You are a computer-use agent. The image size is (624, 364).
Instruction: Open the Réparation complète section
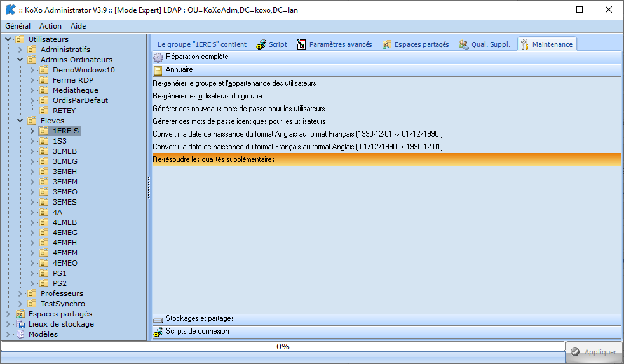click(386, 57)
